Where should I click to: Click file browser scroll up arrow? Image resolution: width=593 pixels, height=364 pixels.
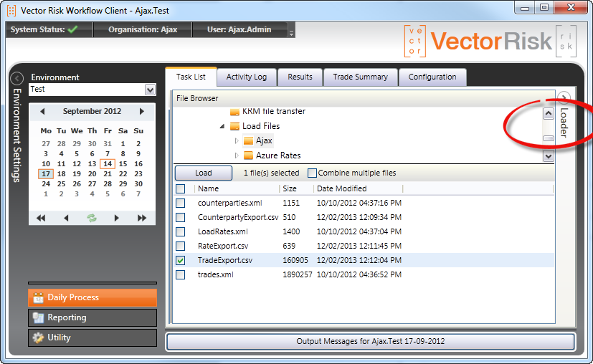(x=549, y=113)
